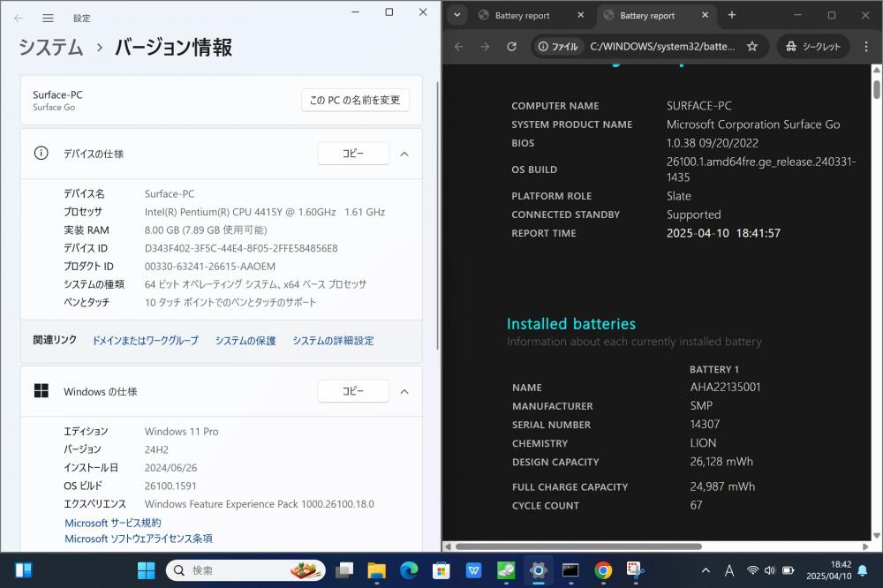Open the blue W app on the taskbar

(x=473, y=570)
